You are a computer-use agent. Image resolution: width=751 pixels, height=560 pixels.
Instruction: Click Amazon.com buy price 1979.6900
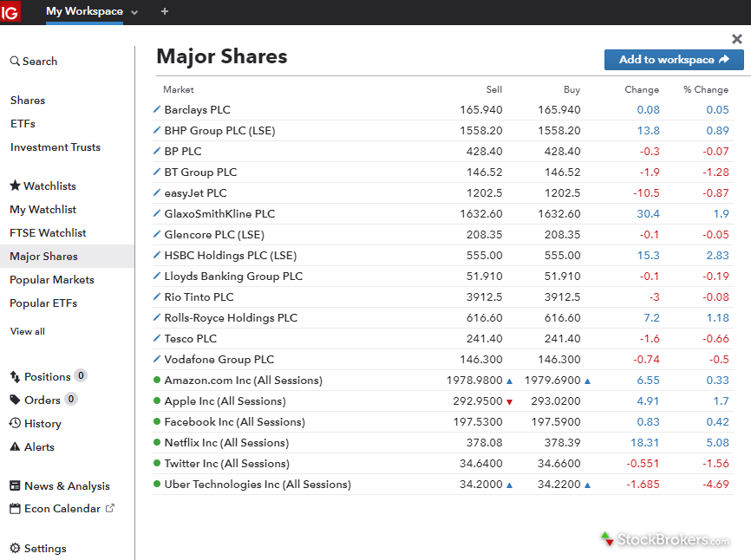(552, 381)
